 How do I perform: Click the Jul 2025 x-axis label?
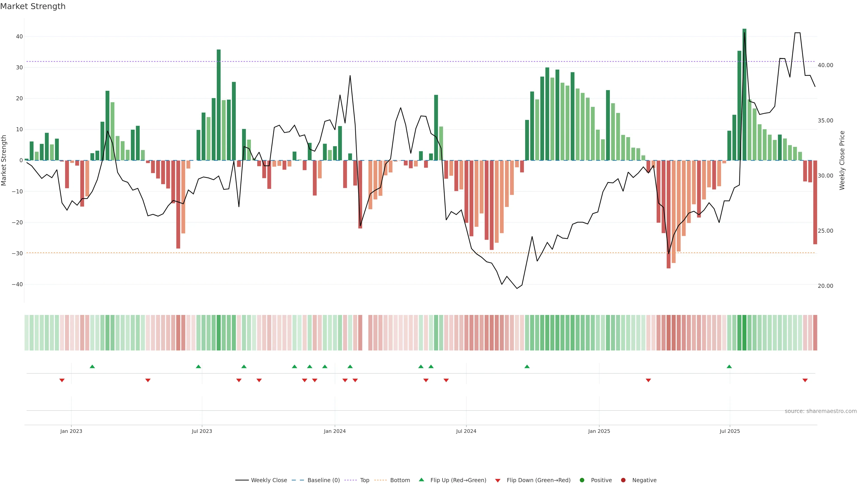click(729, 431)
